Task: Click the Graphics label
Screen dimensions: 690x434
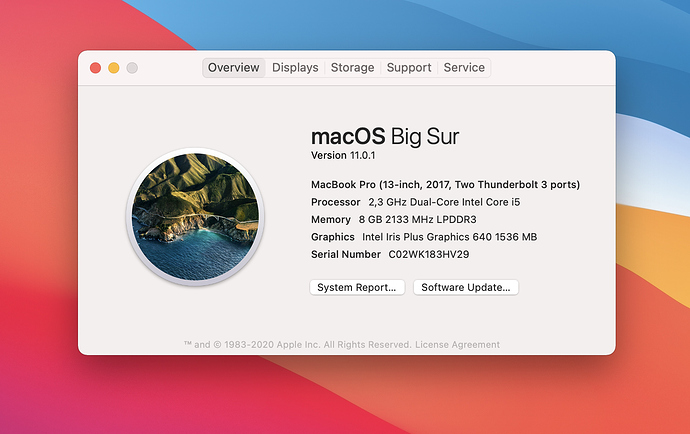Action: coord(332,237)
